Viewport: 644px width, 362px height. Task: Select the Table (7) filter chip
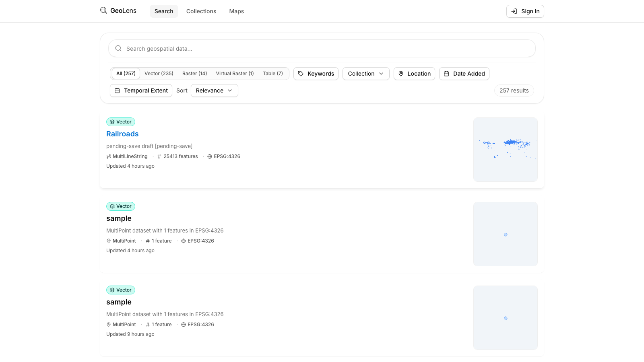tap(273, 74)
